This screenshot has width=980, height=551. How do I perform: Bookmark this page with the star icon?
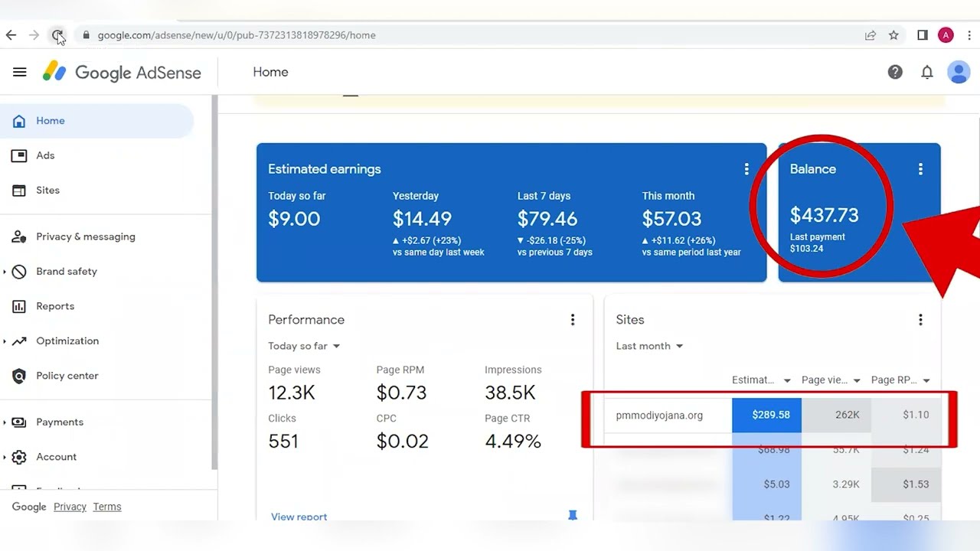[x=893, y=35]
